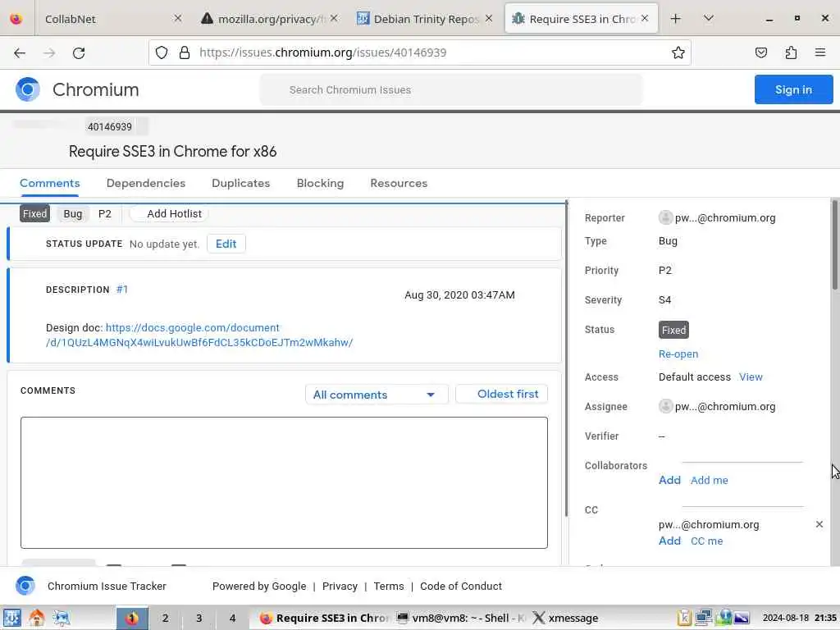Viewport: 840px width, 630px height.
Task: Switch to virtual desktop 3
Action: 199,618
